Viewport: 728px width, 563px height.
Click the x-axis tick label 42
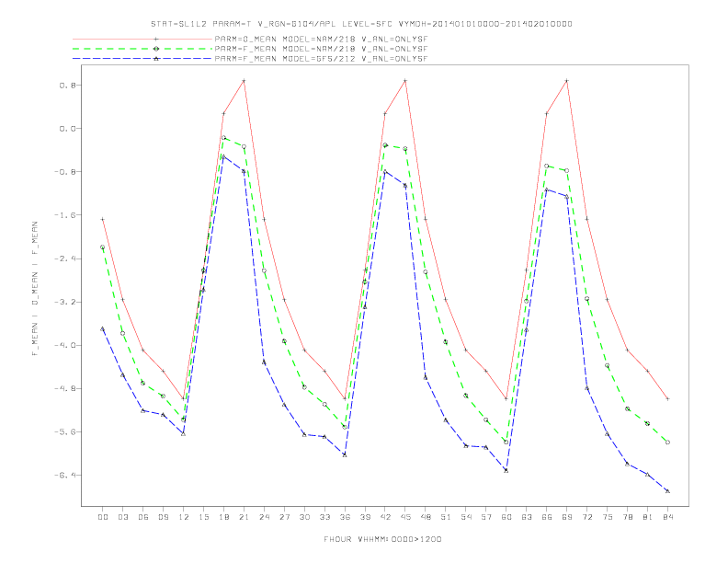385,517
